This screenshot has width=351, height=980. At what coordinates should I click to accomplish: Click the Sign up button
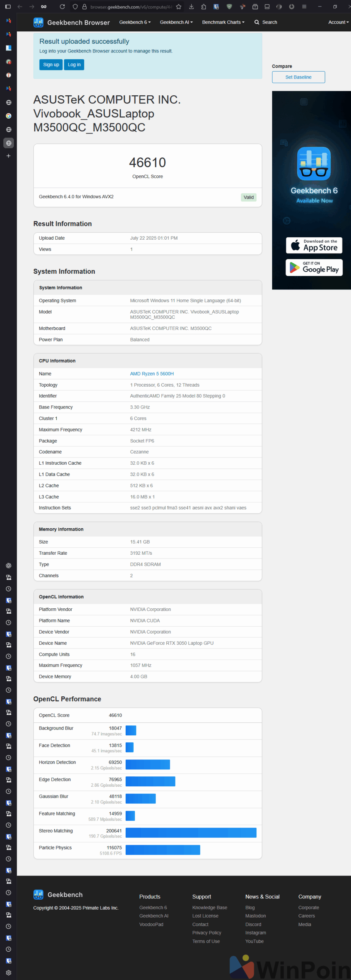point(51,65)
